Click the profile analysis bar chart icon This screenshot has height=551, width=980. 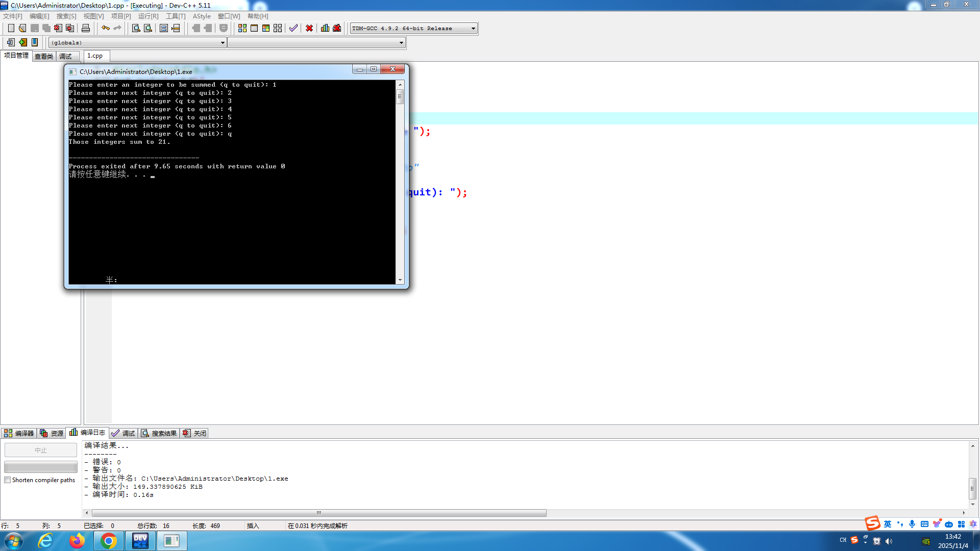(x=325, y=29)
